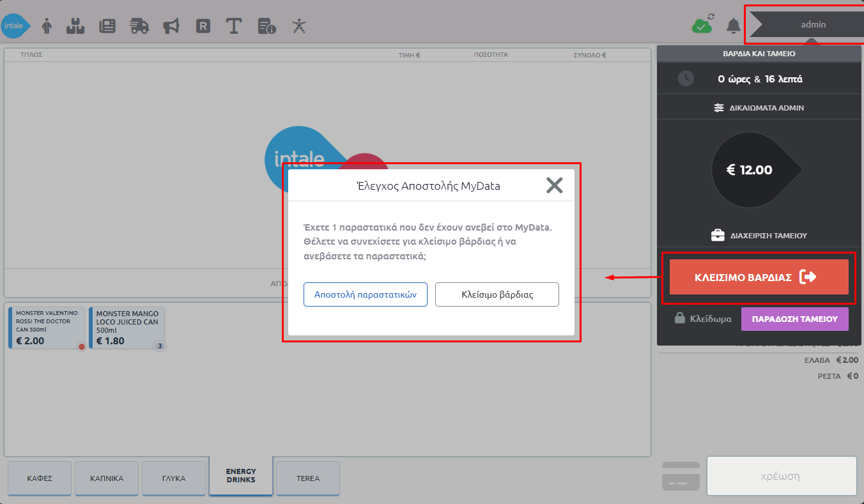This screenshot has height=504, width=864.
Task: Click the ΤΙΜΗ € column header
Action: pos(409,55)
